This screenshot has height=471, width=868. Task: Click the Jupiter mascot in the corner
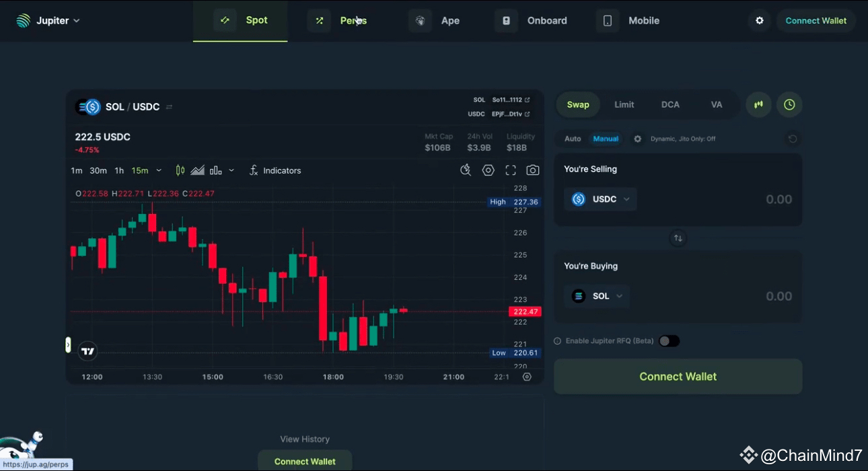[22, 445]
